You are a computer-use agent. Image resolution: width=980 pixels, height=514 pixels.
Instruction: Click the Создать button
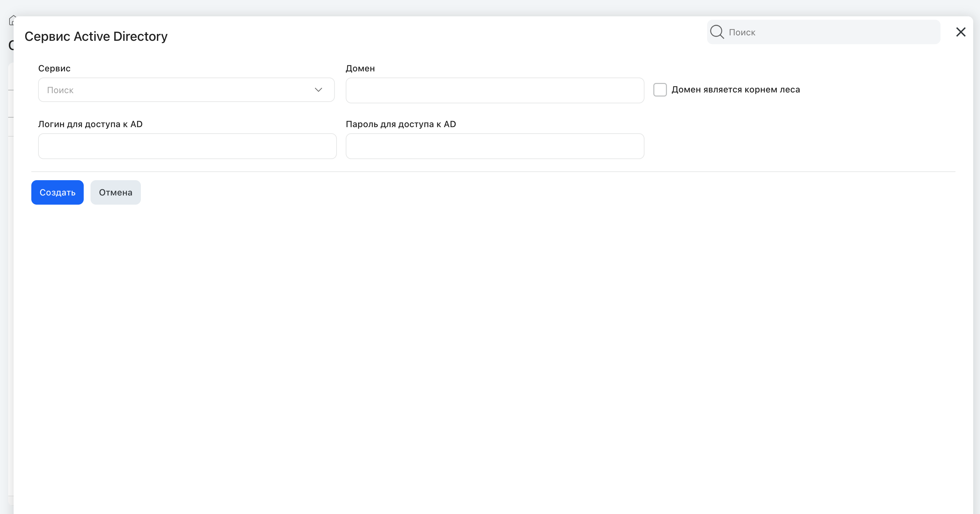58,192
